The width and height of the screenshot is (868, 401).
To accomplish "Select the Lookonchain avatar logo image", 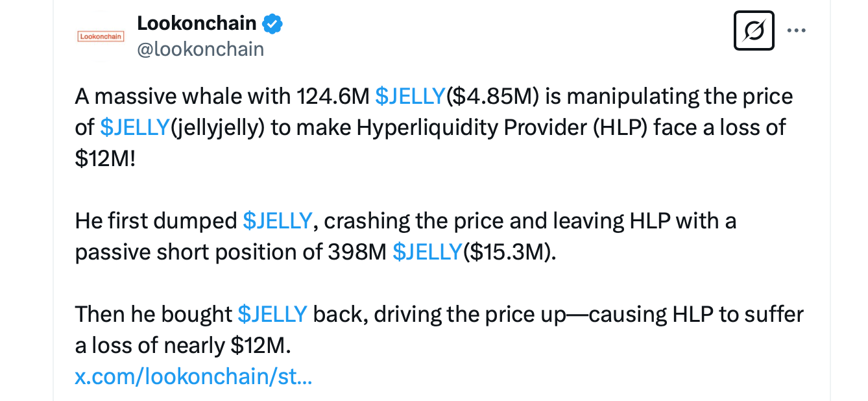I will [101, 30].
